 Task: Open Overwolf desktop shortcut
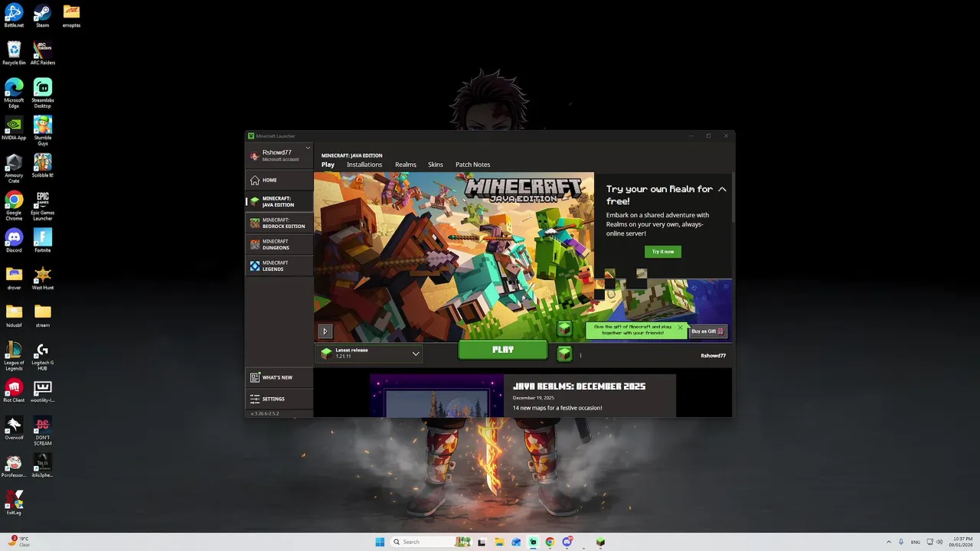coord(14,429)
